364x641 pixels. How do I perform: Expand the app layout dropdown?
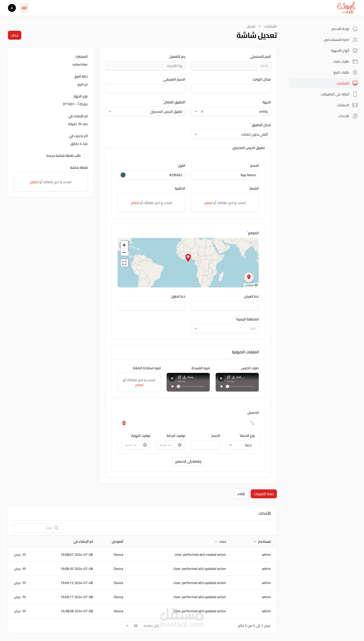[231, 134]
